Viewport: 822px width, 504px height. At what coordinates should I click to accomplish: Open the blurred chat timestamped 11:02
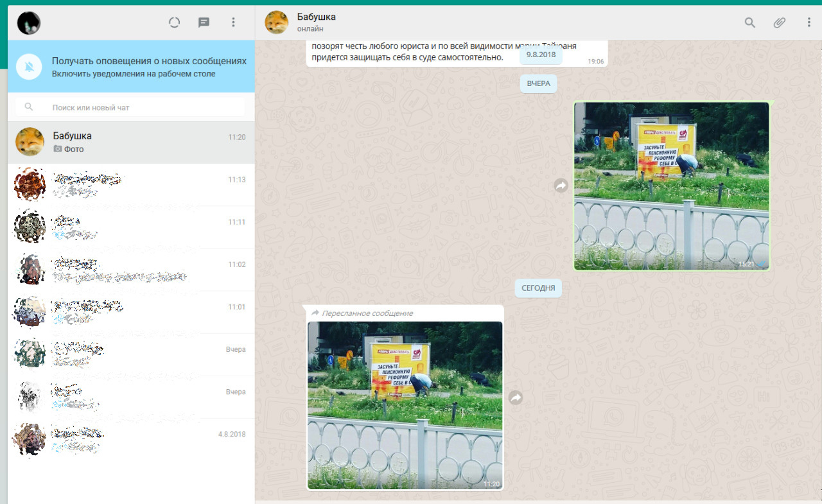(131, 270)
